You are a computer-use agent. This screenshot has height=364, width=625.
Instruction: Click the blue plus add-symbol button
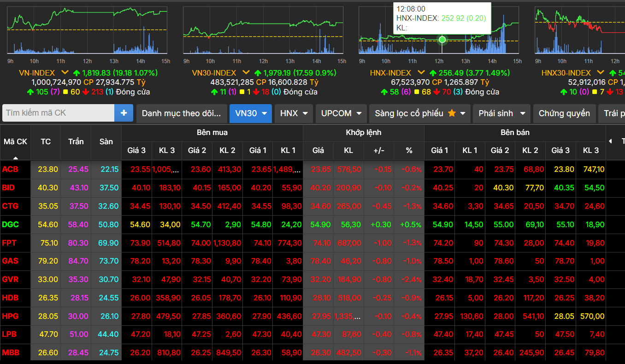coord(124,113)
